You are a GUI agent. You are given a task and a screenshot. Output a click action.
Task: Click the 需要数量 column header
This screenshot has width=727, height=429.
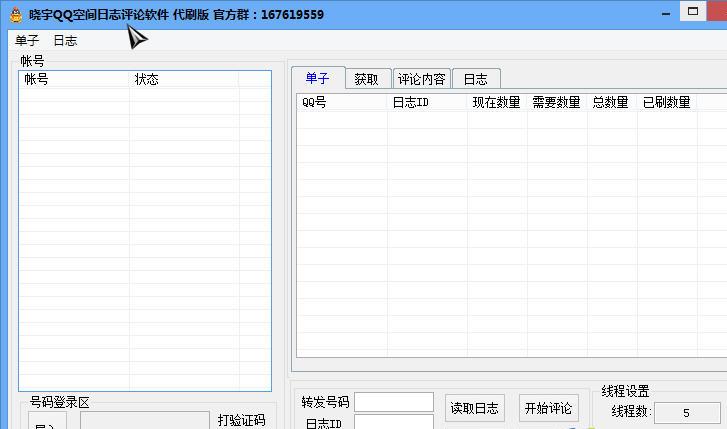(556, 102)
